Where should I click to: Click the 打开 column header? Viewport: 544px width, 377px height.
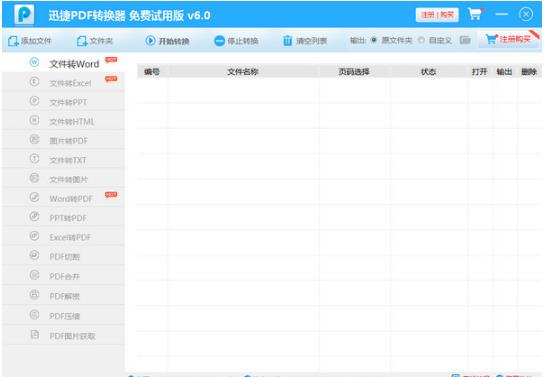479,71
